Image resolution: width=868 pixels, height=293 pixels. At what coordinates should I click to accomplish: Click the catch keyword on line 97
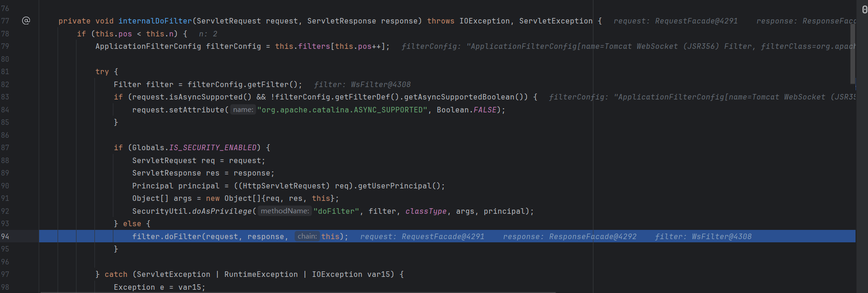pyautogui.click(x=116, y=275)
